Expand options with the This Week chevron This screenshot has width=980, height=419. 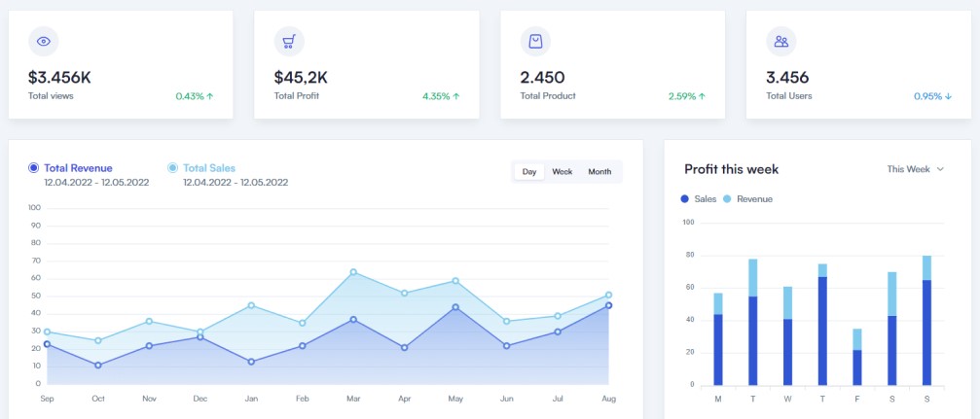click(940, 169)
